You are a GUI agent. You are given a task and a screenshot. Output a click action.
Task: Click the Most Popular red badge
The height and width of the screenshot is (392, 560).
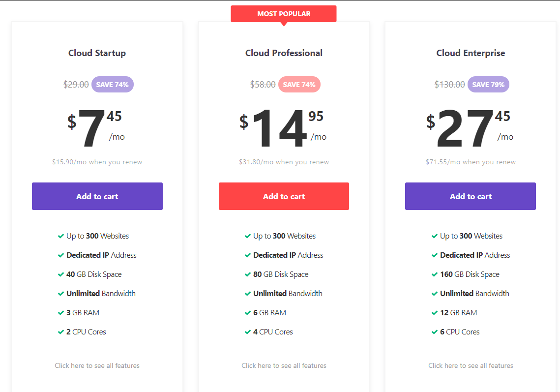pyautogui.click(x=284, y=14)
